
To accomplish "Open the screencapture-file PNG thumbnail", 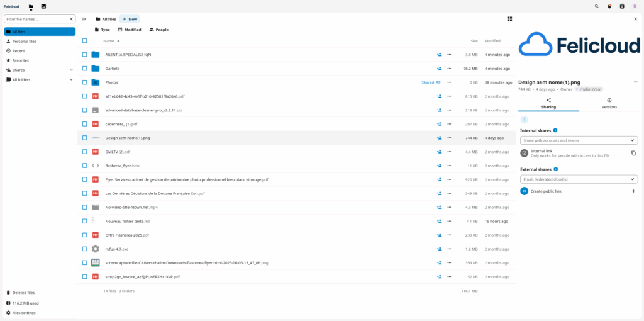I will tap(96, 262).
